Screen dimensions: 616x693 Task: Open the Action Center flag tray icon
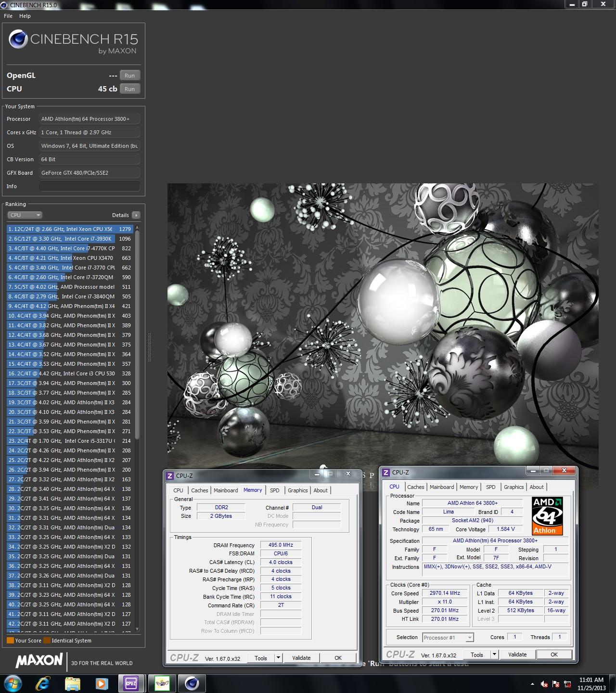(556, 684)
